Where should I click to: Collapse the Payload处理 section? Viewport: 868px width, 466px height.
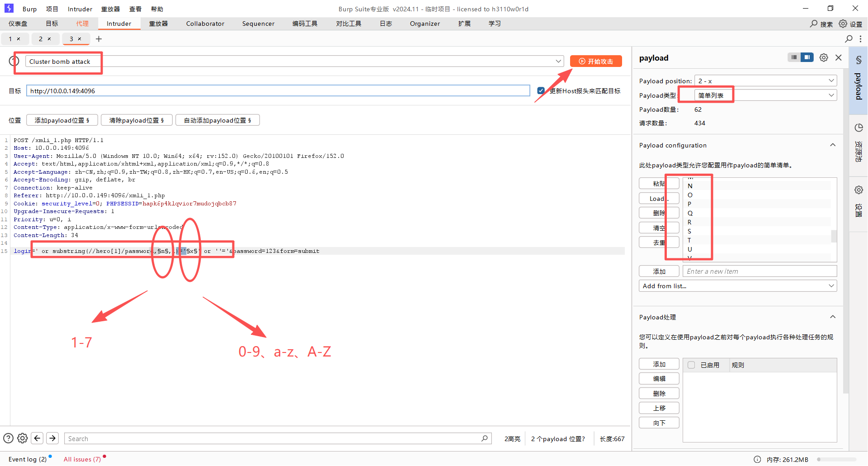(x=833, y=317)
